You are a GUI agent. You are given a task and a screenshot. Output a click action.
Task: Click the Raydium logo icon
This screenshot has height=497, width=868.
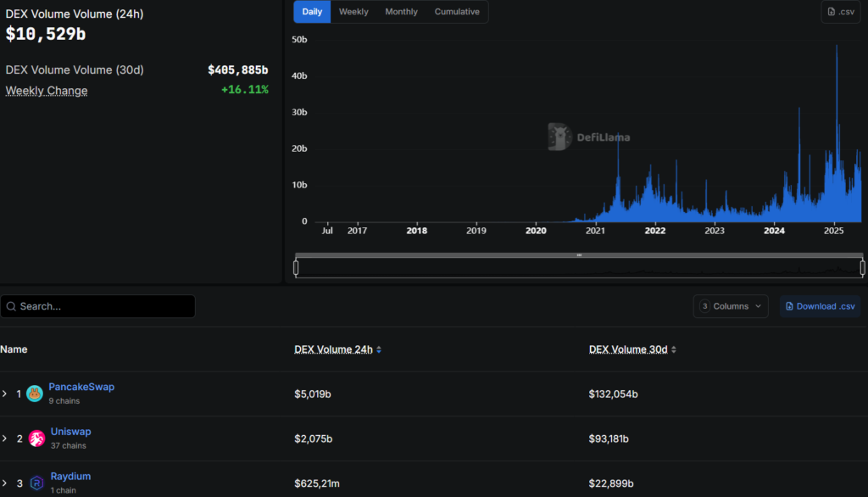[36, 483]
